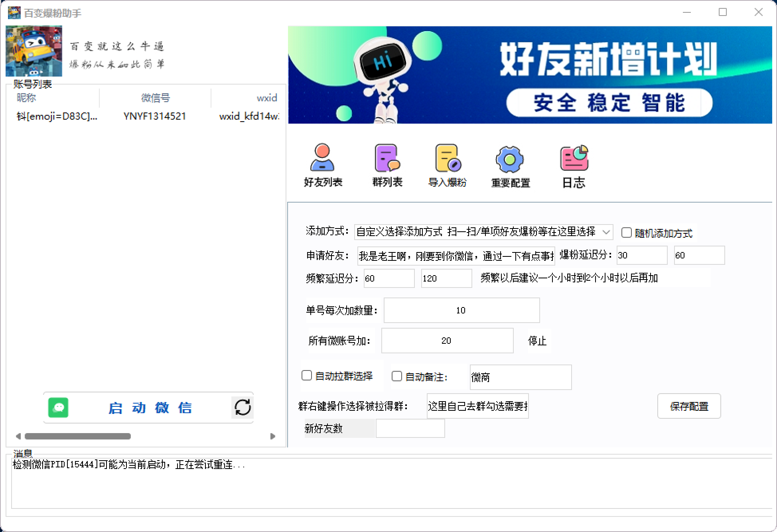Click the green WeChat icon
Screen dimensions: 777x532
click(58, 408)
